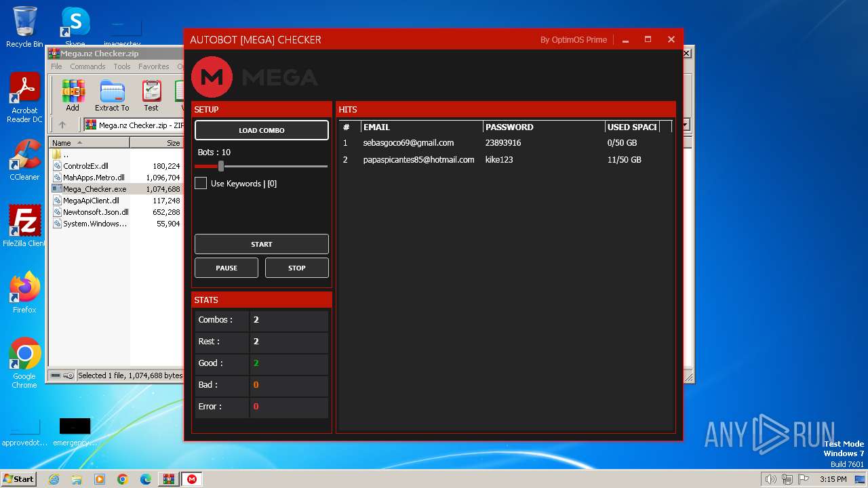Click the Good stat value
The width and height of the screenshot is (868, 488).
click(x=256, y=363)
